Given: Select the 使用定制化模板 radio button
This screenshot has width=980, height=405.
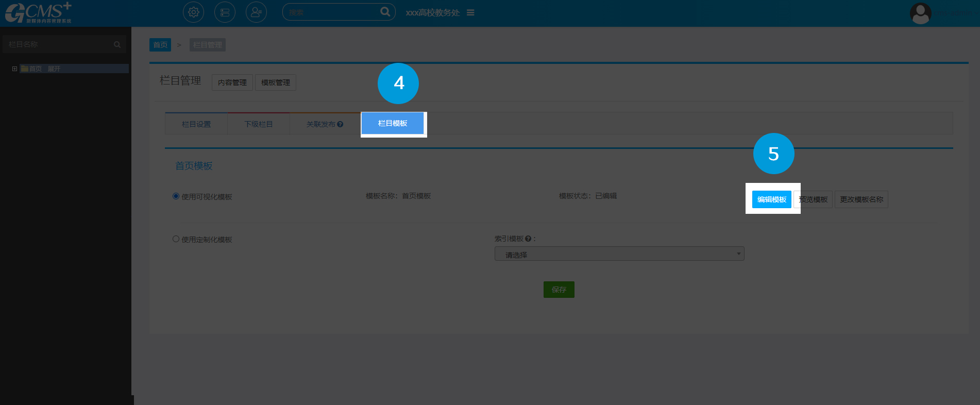Looking at the screenshot, I should pyautogui.click(x=176, y=239).
